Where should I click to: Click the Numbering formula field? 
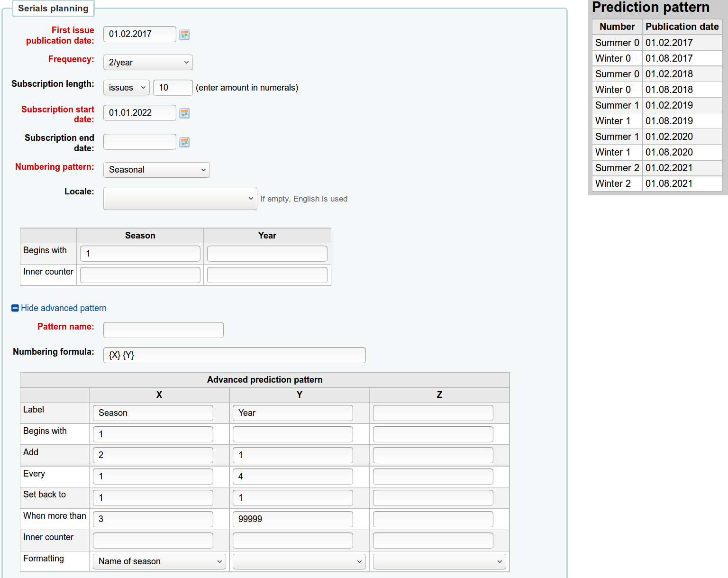(x=235, y=355)
